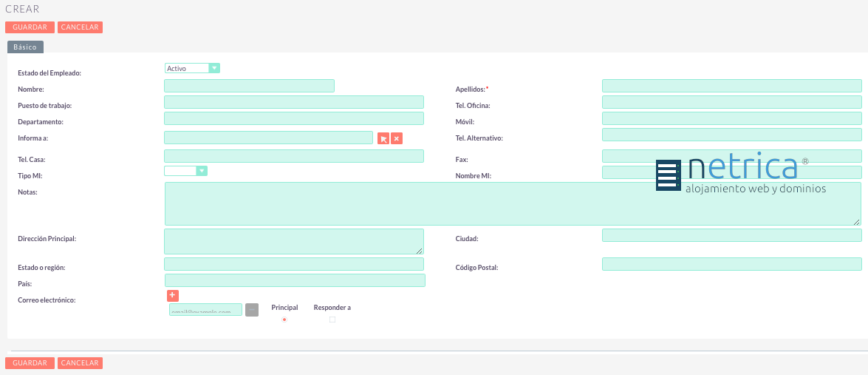The image size is (868, 375).
Task: Click the Código Postal field
Action: tap(731, 264)
